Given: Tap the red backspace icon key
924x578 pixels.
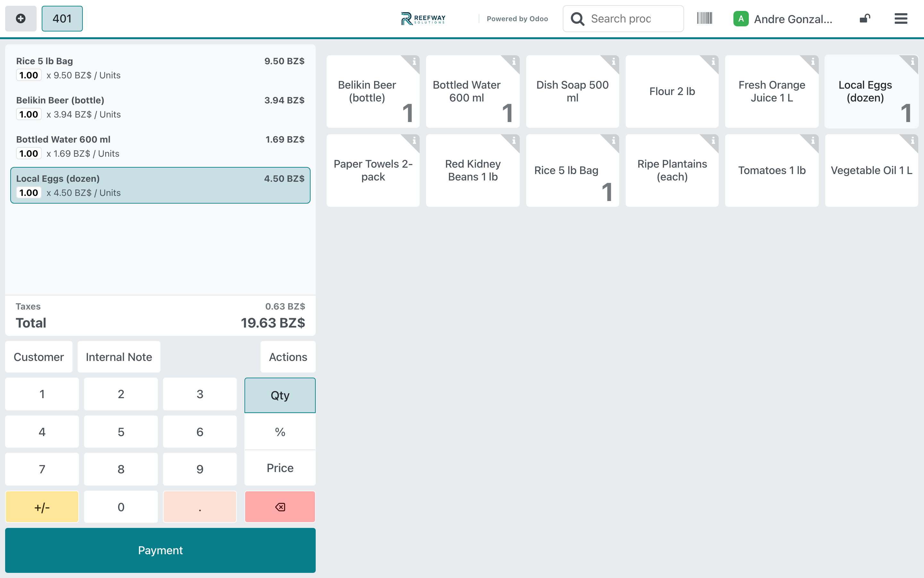Looking at the screenshot, I should pos(280,507).
